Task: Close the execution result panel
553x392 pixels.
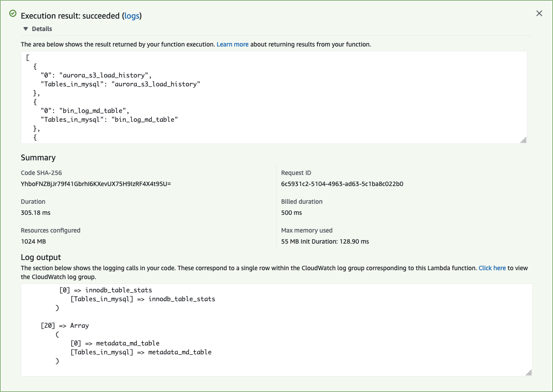Action: click(539, 14)
